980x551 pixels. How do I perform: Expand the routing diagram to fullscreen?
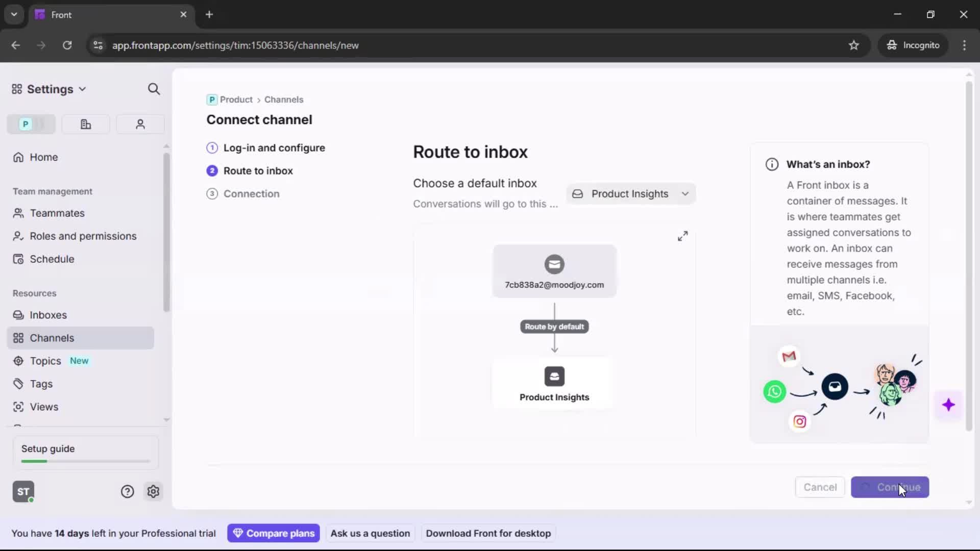(x=683, y=236)
